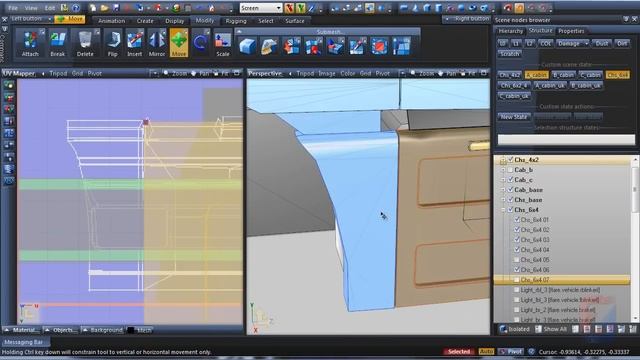Toggle the Y axis constraint icon
640x360 pixels.
(300, 8)
